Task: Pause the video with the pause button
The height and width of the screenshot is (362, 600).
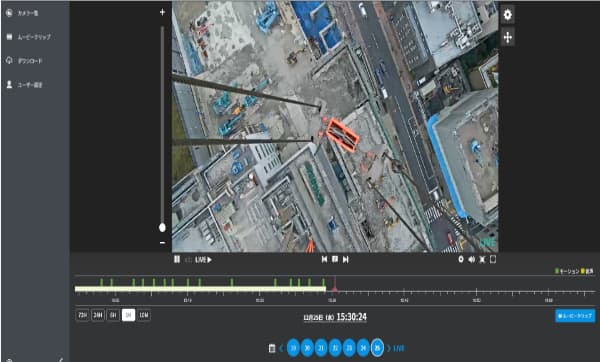Action: [177, 259]
